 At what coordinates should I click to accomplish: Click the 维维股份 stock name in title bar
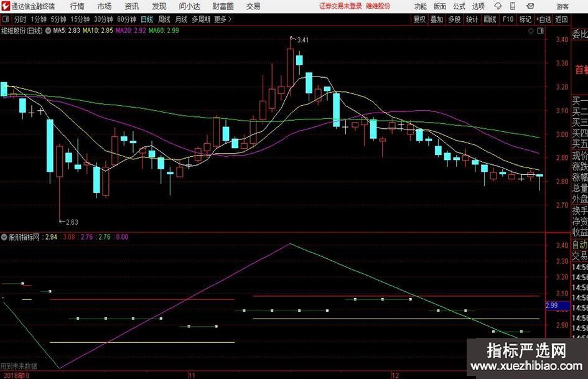point(378,6)
